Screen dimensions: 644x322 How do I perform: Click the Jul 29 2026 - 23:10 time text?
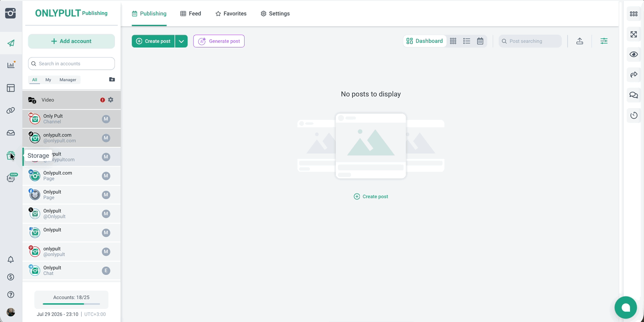pos(57,314)
